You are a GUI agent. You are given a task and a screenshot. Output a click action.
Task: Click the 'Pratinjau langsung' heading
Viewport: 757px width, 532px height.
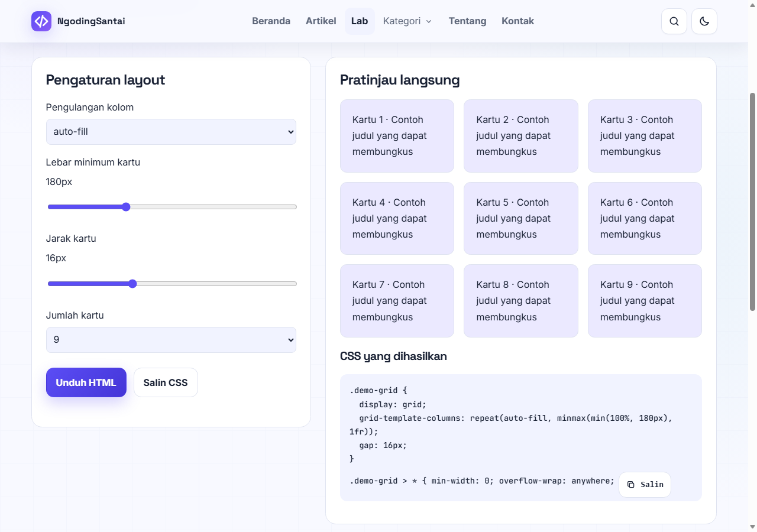[400, 80]
